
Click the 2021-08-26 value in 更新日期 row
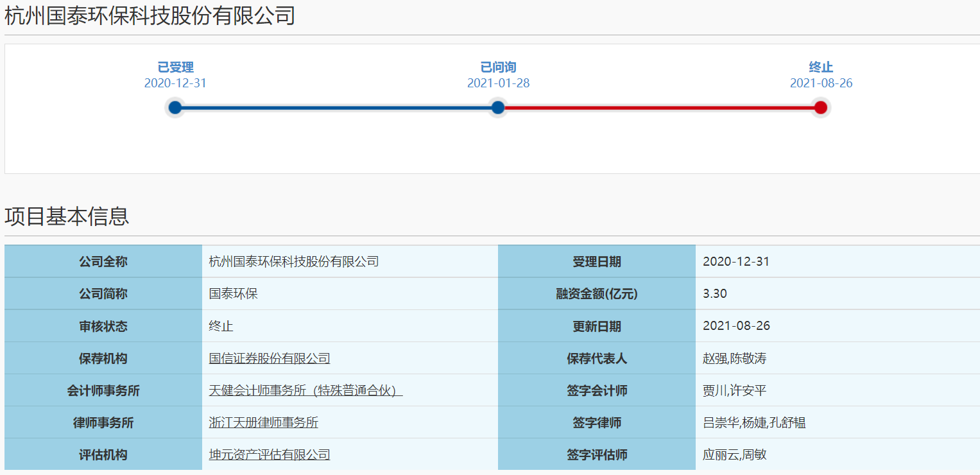tap(737, 326)
